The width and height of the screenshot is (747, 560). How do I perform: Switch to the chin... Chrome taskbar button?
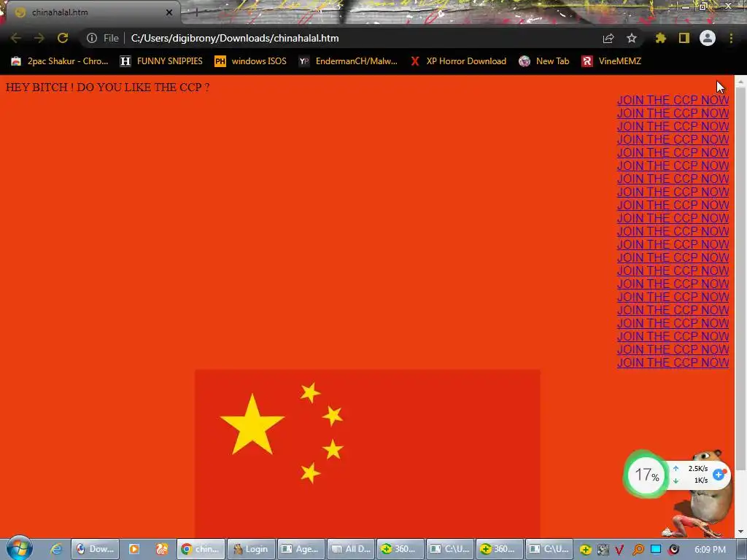(x=201, y=549)
